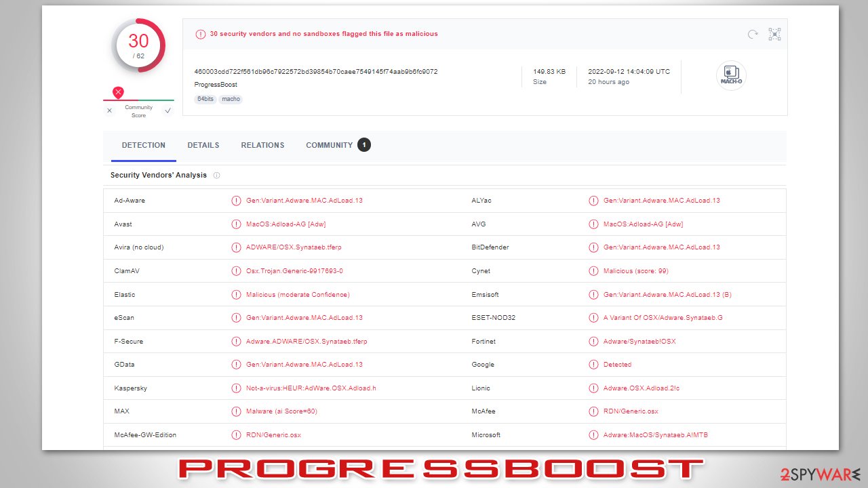The height and width of the screenshot is (488, 868).
Task: Click the 2022-09-12 14:04:09 UTC timestamp
Action: click(629, 71)
